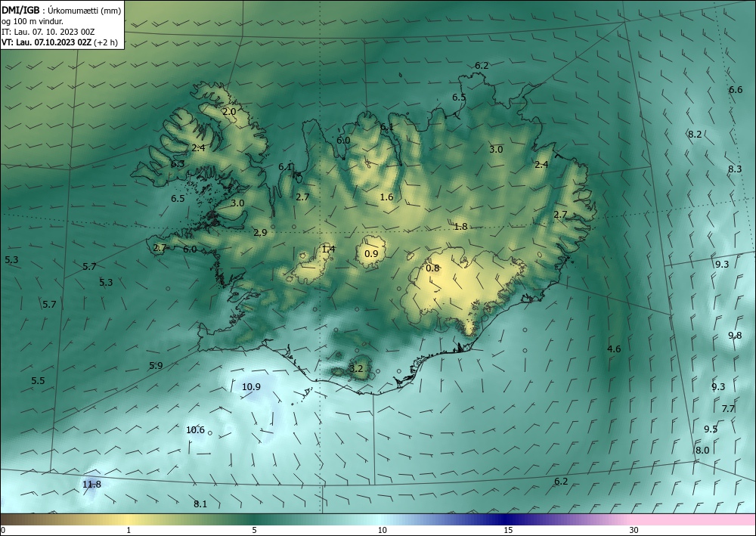This screenshot has height=536, width=756.
Task: Select the 'VT: Lau. 07.10.2023 02Z (+2 h)' line
Action: click(59, 42)
